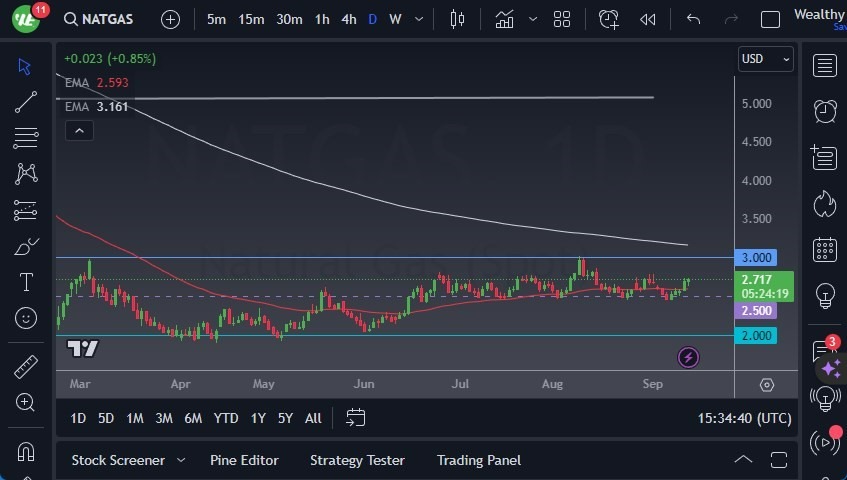Toggle fullscreen mode in the top toolbar
The image size is (847, 480).
(770, 19)
